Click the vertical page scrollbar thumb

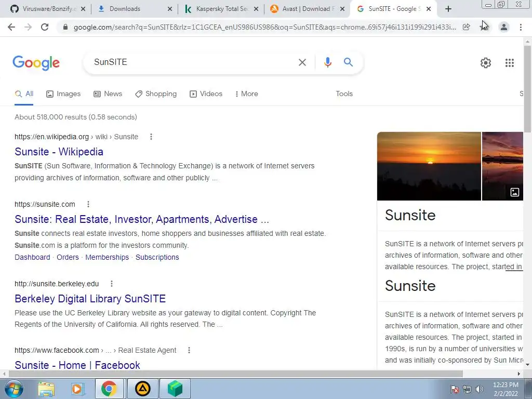[x=527, y=89]
